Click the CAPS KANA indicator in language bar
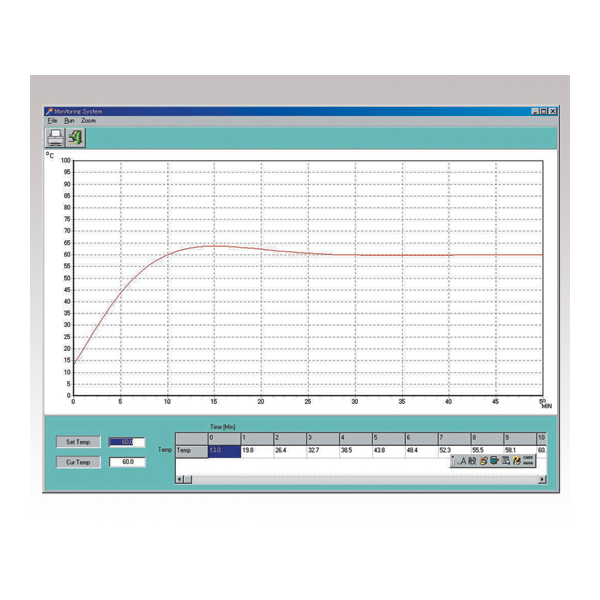The height and width of the screenshot is (600, 600). (x=528, y=461)
